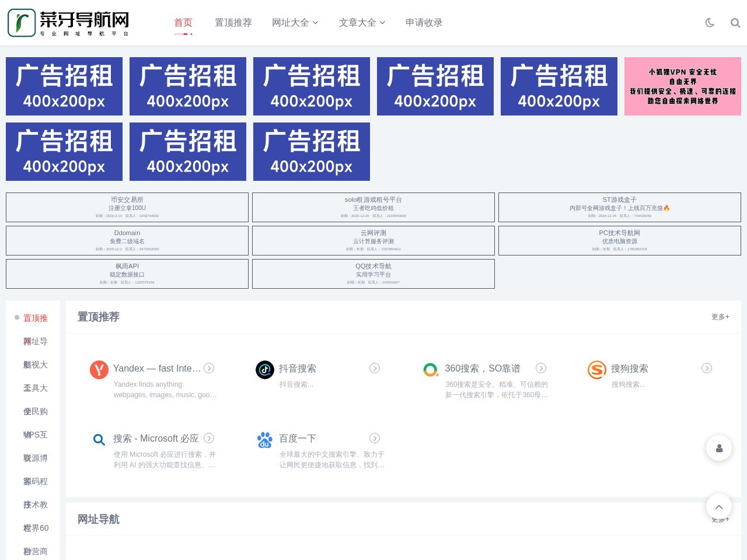Click 更多+ next to 置顶推荐
747x560 pixels.
point(720,317)
